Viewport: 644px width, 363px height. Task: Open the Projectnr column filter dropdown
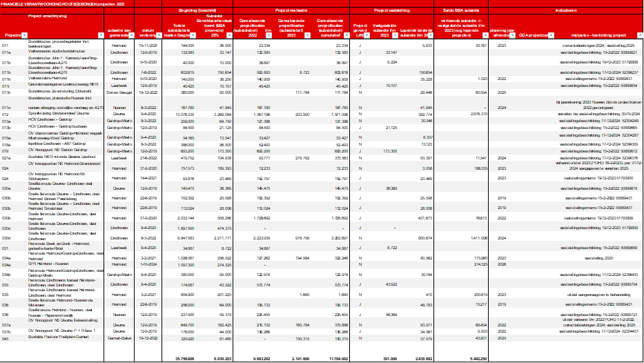click(23, 35)
